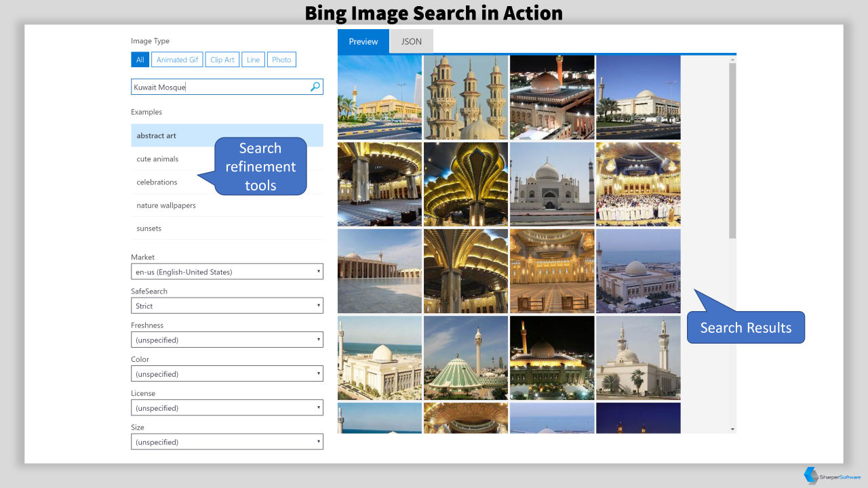This screenshot has width=868, height=488.
Task: Expand the Color dropdown
Action: [227, 373]
